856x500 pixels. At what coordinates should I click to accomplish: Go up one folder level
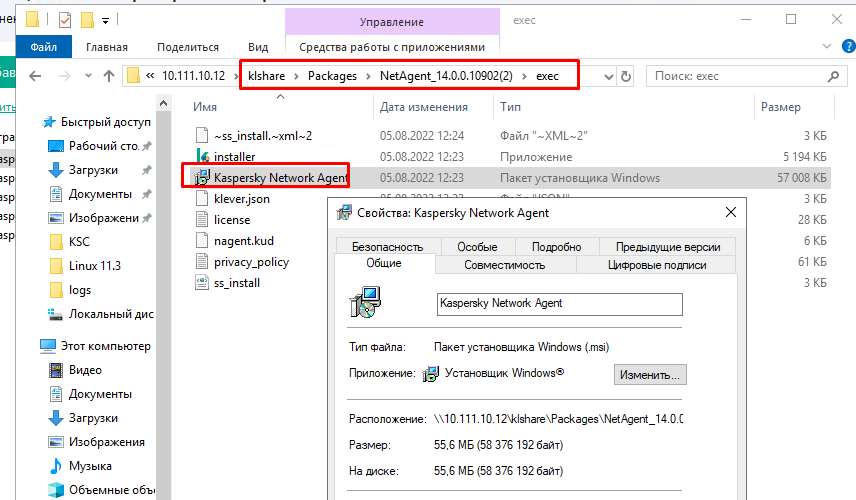click(109, 76)
